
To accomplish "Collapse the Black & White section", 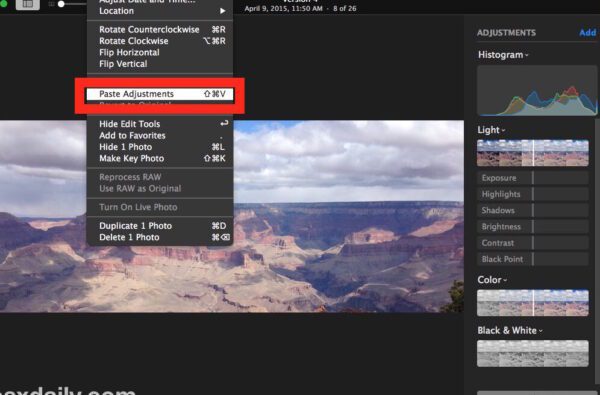I will 510,330.
